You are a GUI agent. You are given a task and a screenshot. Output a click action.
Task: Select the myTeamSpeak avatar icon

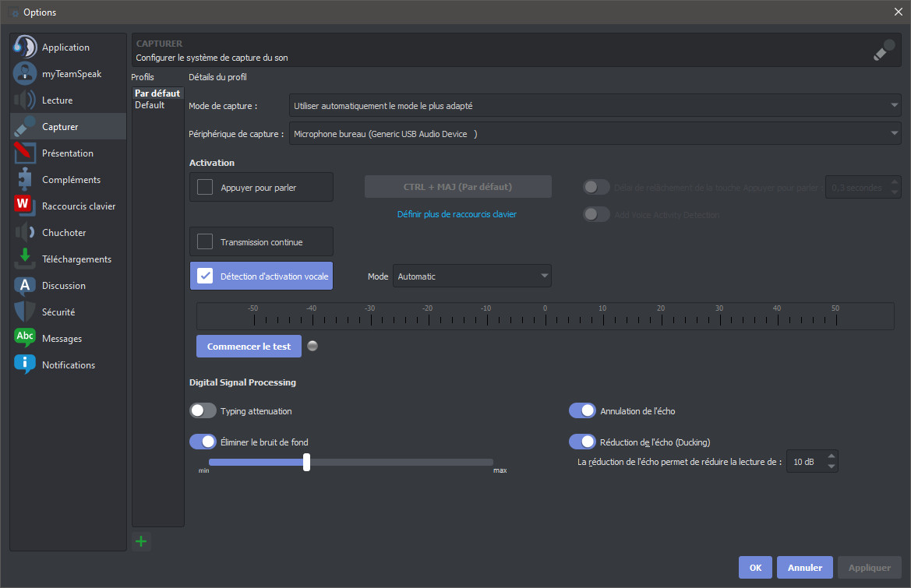click(25, 73)
